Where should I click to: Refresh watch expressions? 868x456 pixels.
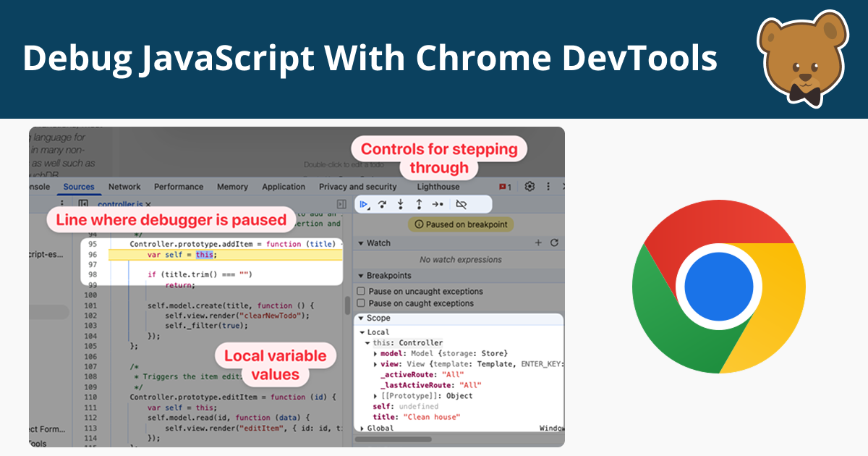pyautogui.click(x=554, y=243)
